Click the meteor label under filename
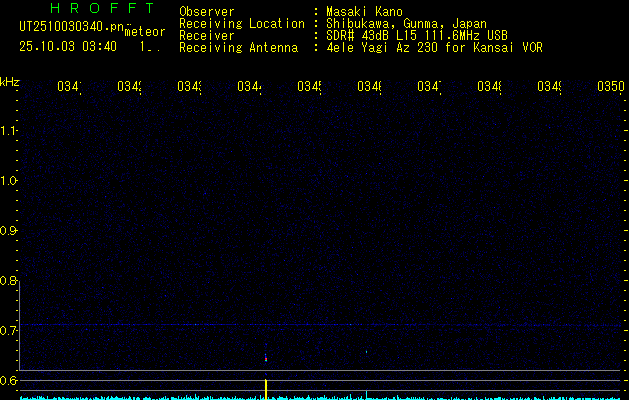Screen dimensions: 629x400 tap(145, 32)
